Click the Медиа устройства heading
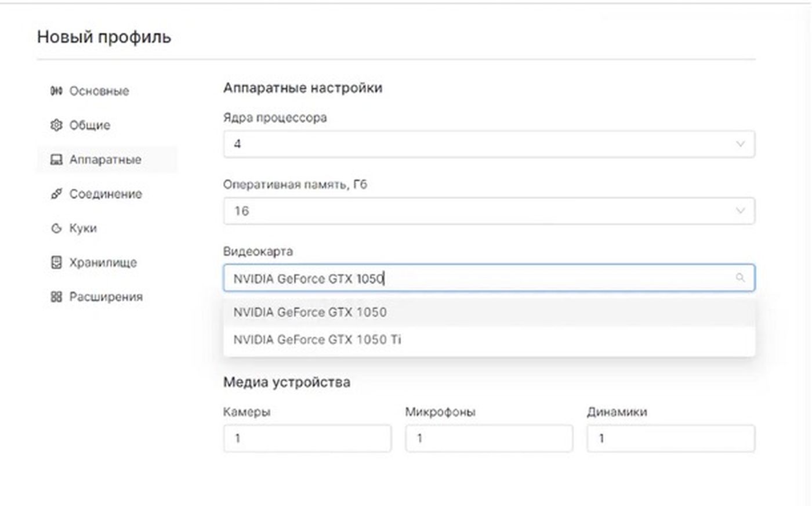Viewport: 812px width, 506px height. tap(287, 382)
